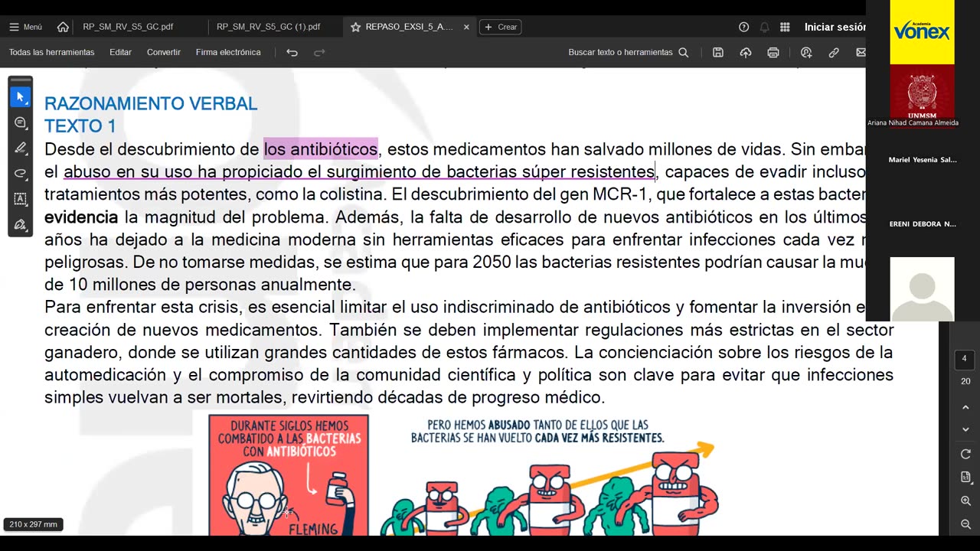Undo the last action
Viewport: 980px width, 551px height.
tap(292, 52)
